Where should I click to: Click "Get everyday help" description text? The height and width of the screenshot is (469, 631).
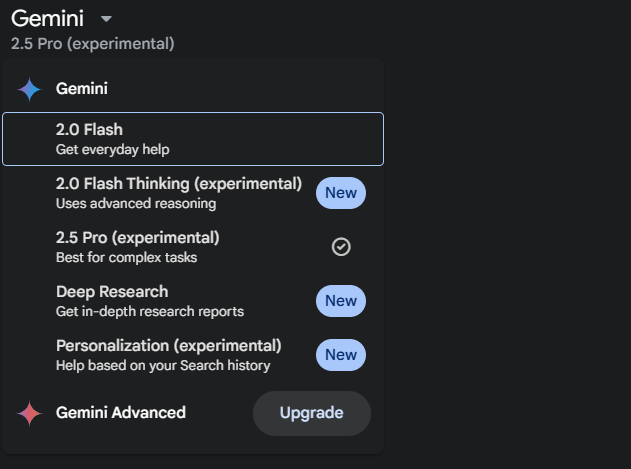point(113,149)
